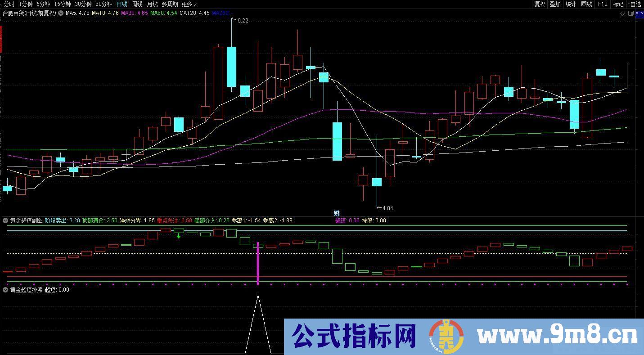Click the 底部介入: 0.20 value label

point(212,220)
